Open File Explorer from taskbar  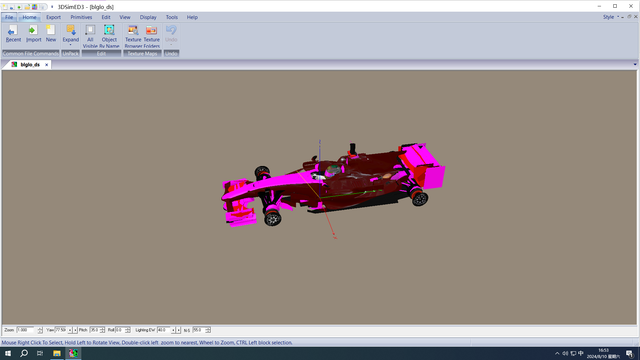coord(57,353)
